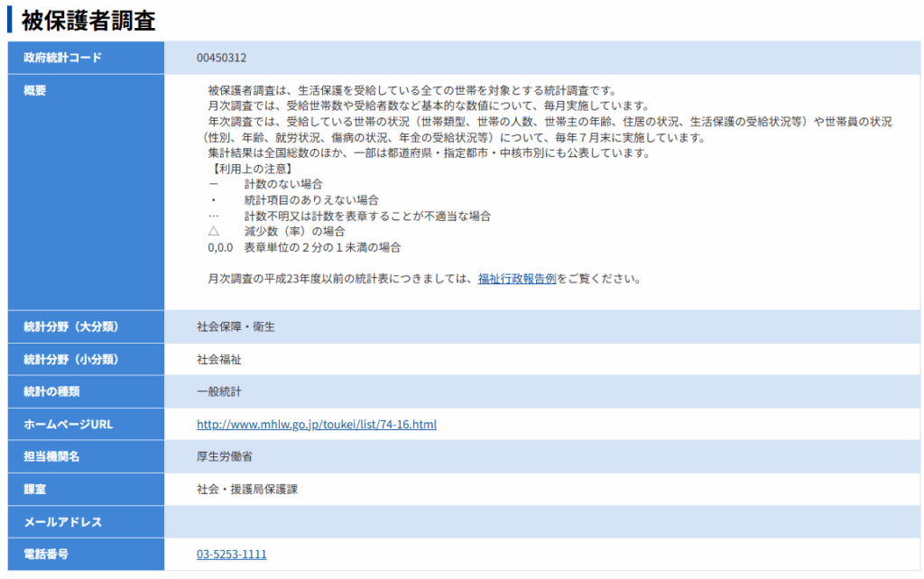
Task: Click the 厚生労働省 value text
Action: (x=225, y=456)
